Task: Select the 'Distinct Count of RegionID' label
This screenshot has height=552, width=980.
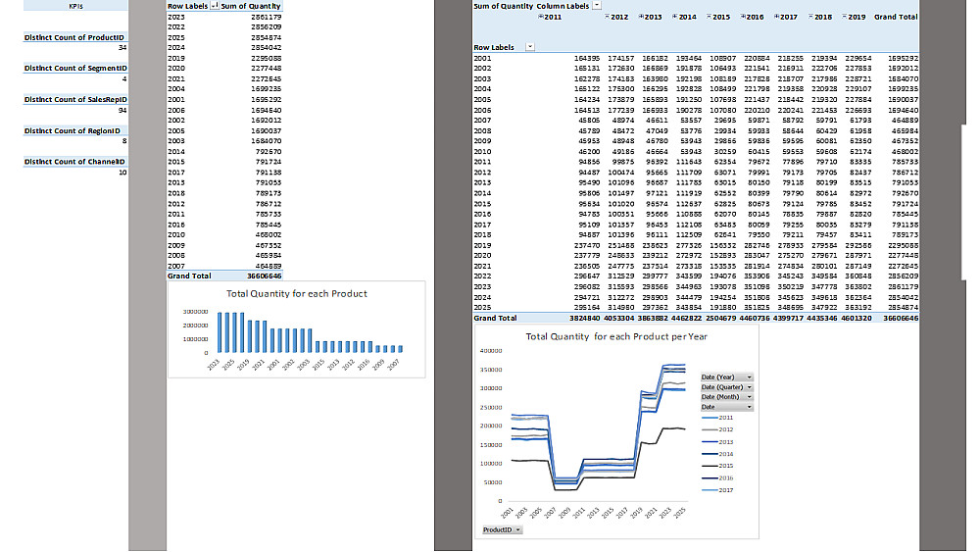Action: pyautogui.click(x=72, y=130)
